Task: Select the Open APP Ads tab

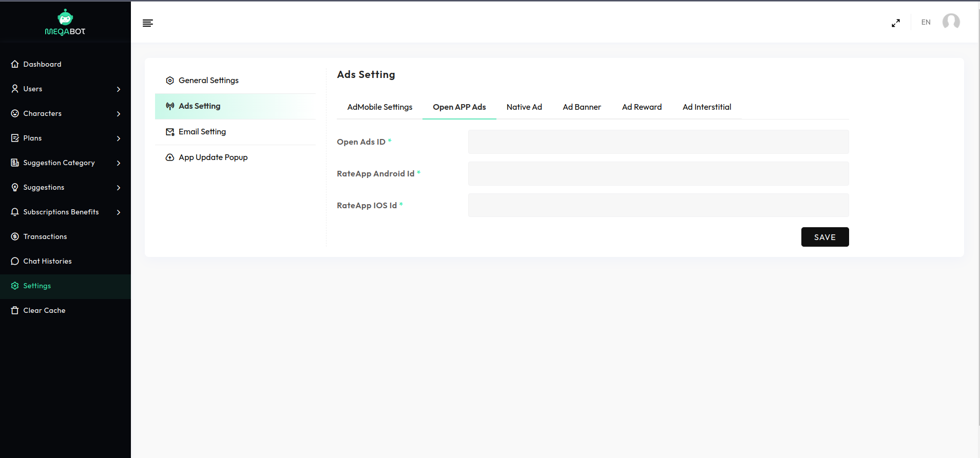Action: tap(459, 107)
